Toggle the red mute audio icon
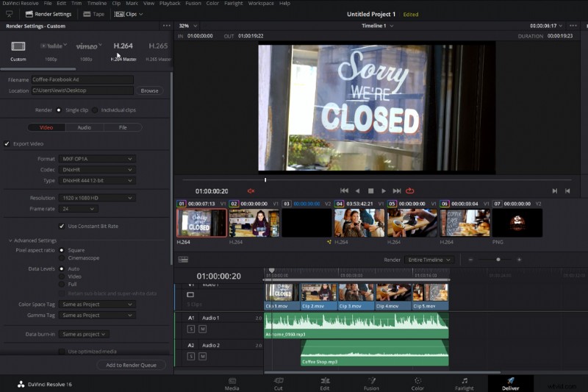 [251, 191]
